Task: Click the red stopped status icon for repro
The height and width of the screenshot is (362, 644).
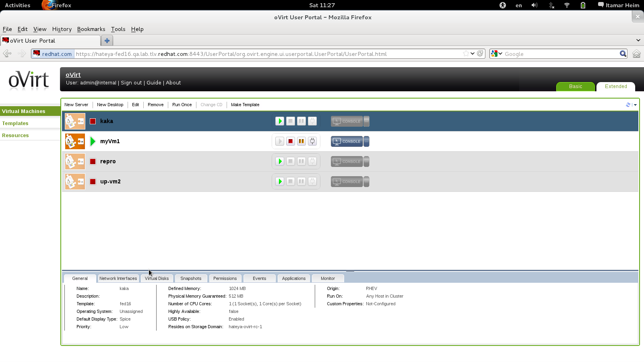Action: pyautogui.click(x=93, y=161)
